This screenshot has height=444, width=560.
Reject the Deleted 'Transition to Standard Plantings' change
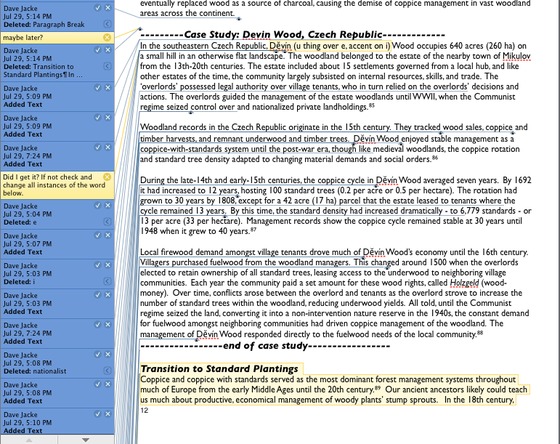click(x=108, y=50)
